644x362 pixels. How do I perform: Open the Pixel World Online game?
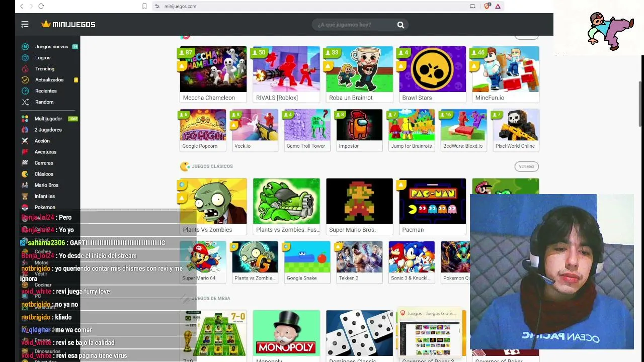pos(516,130)
